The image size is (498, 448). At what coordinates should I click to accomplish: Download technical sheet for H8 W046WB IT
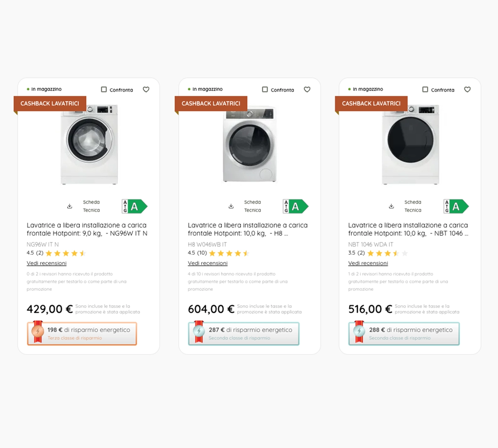tap(231, 206)
